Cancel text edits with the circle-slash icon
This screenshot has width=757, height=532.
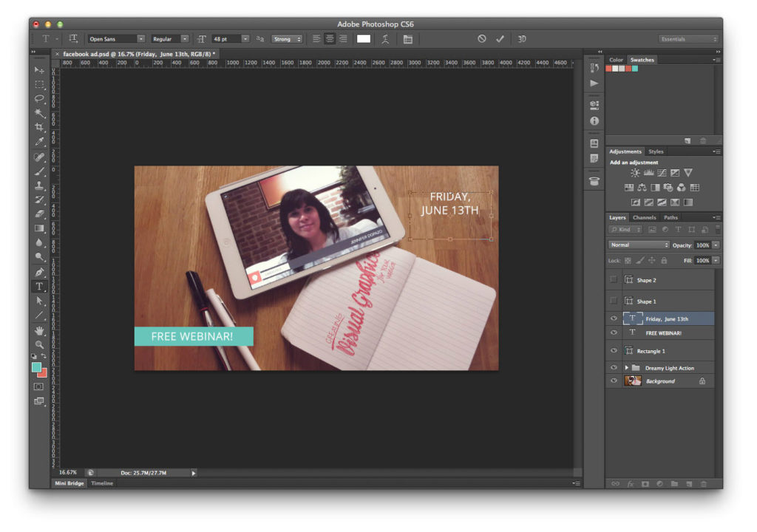(x=482, y=39)
